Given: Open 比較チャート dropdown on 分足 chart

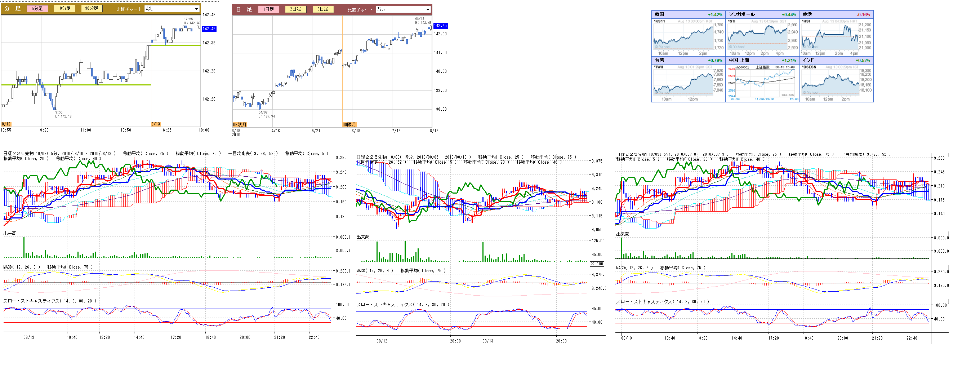Looking at the screenshot, I should point(172,9).
